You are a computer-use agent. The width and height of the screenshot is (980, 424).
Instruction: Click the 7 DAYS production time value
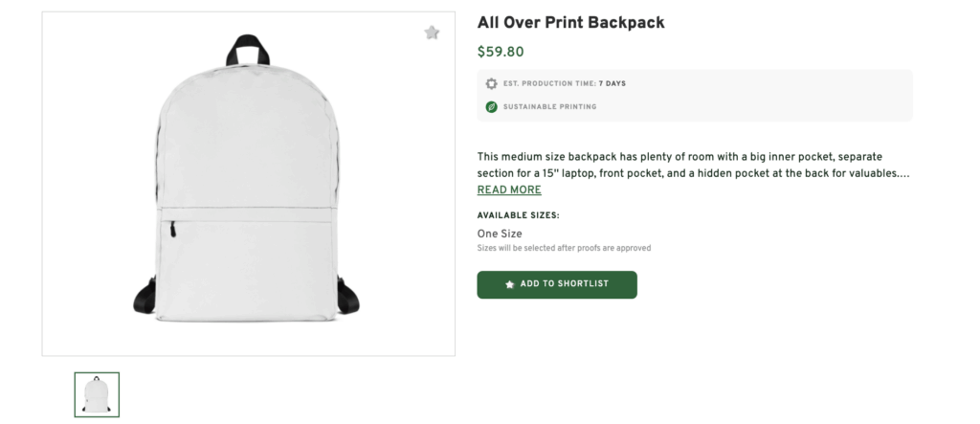(x=612, y=83)
